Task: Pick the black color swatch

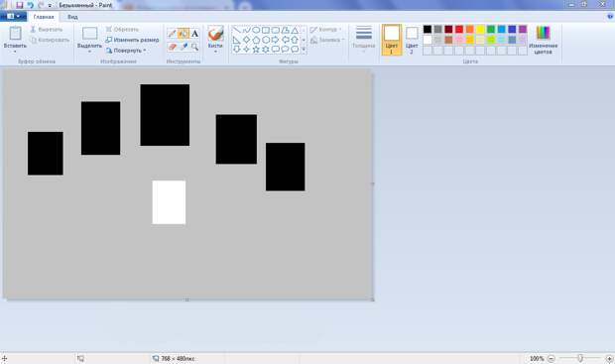Action: [428, 29]
